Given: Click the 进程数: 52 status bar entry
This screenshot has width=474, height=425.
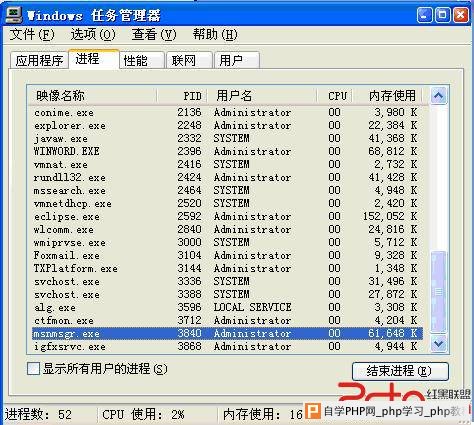Looking at the screenshot, I should (38, 414).
